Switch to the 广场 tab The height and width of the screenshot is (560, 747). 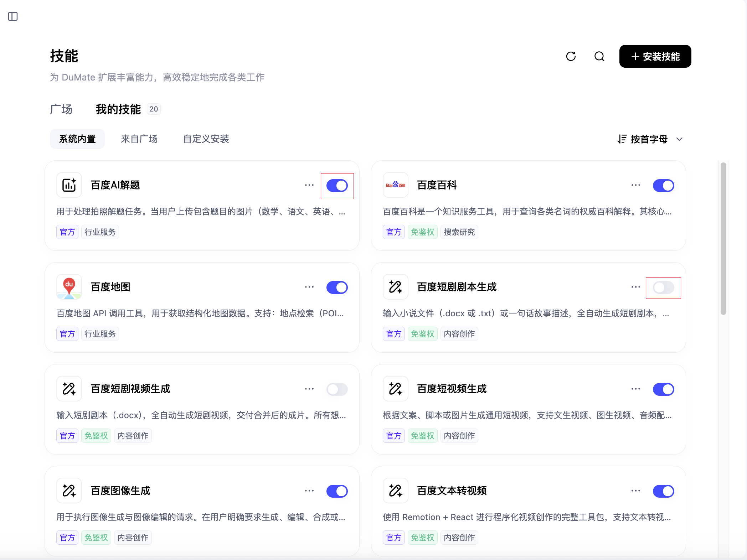coord(61,109)
